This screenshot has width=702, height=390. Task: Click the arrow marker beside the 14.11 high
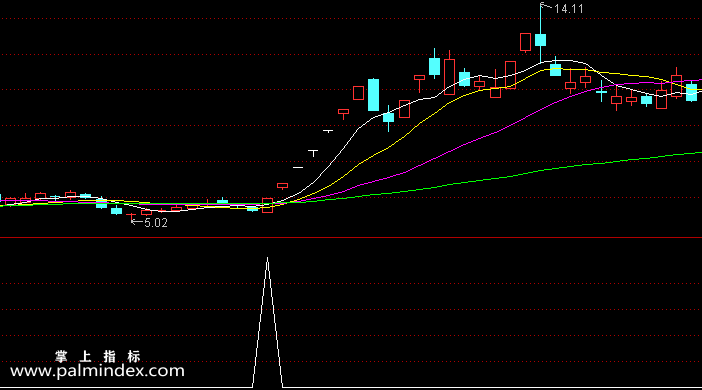click(547, 6)
